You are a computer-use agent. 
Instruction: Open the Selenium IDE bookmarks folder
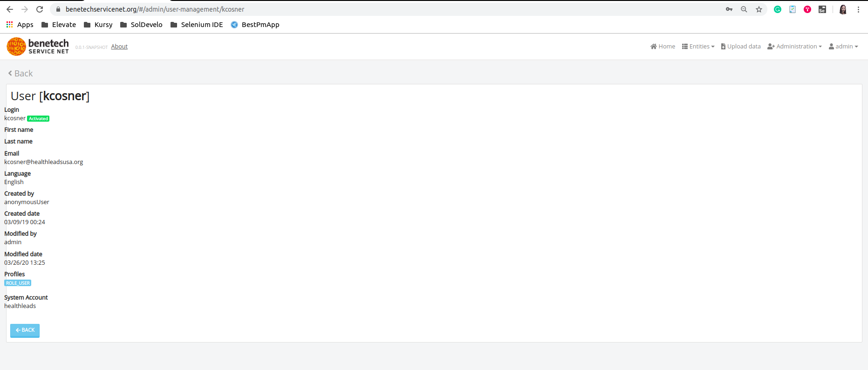[x=197, y=25]
